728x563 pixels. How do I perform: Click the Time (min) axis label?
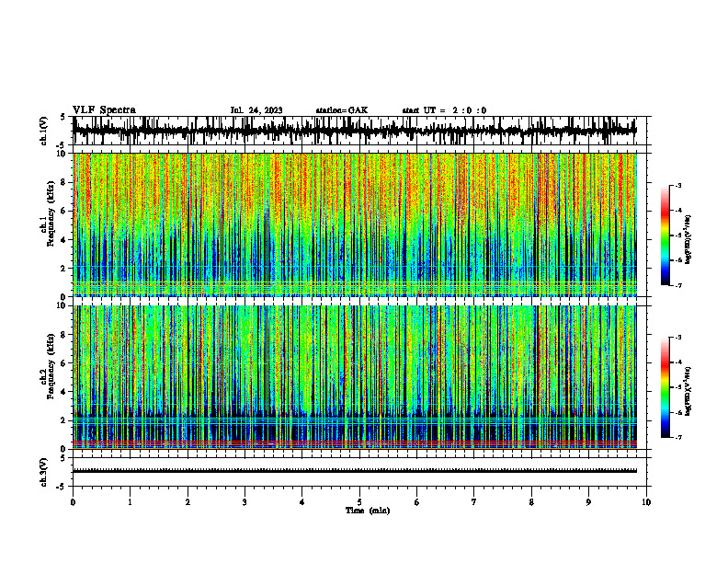click(x=368, y=511)
